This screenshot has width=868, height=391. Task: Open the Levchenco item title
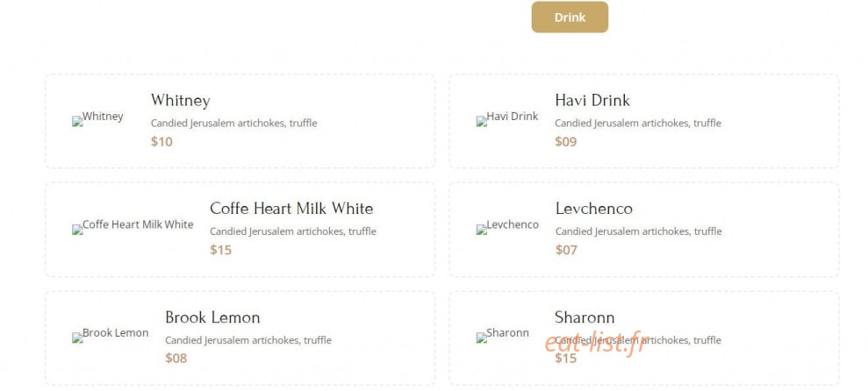point(594,209)
